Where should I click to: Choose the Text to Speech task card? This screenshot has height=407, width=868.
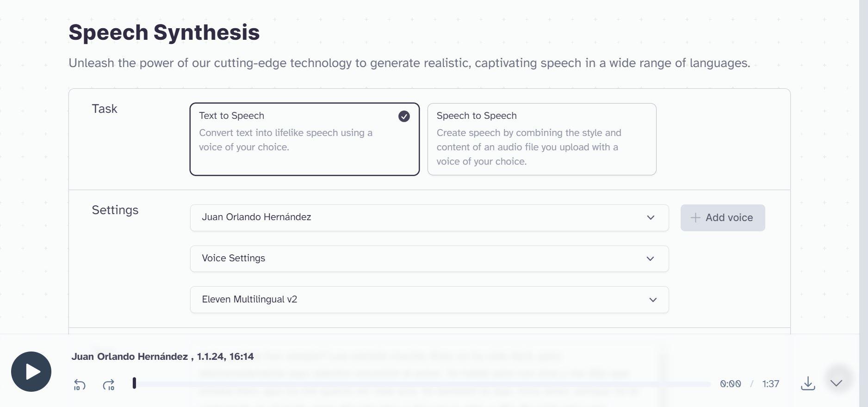click(304, 139)
